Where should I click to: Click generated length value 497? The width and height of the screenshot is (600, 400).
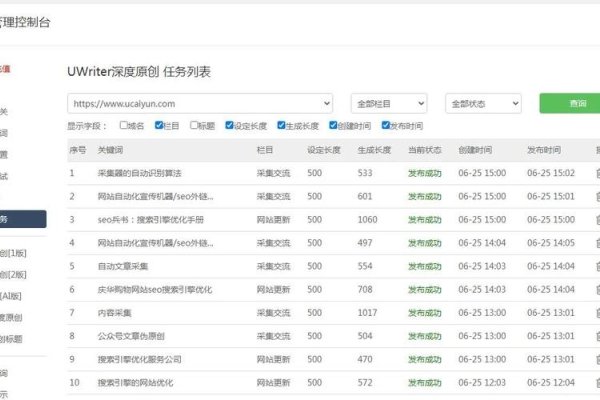coord(365,243)
